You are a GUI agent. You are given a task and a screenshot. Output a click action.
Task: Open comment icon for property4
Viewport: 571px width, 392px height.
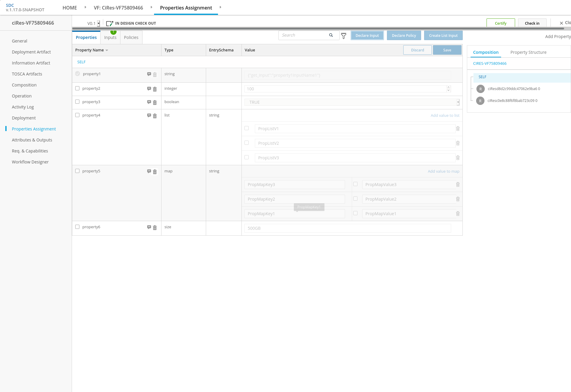click(149, 116)
